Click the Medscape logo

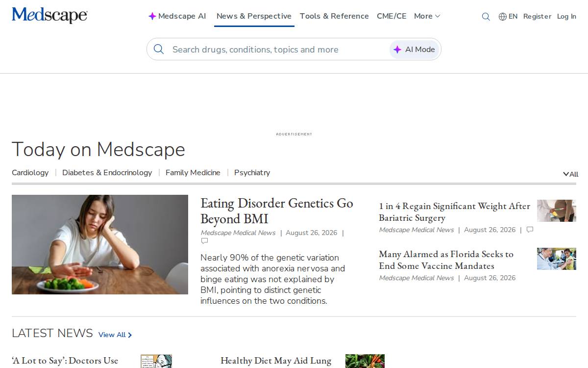49,15
